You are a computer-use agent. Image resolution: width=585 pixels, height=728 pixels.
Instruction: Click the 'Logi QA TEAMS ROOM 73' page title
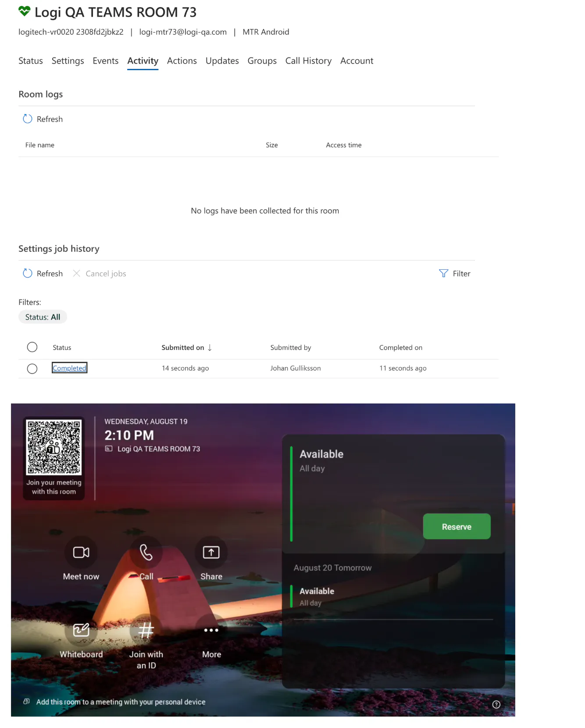(116, 12)
